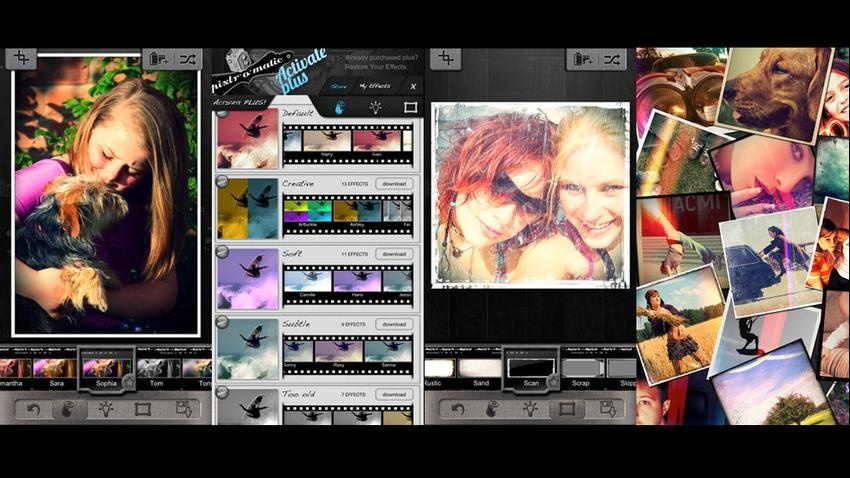Screen dimensions: 850x478
Task: Download the Subtle effects pack
Action: click(394, 324)
